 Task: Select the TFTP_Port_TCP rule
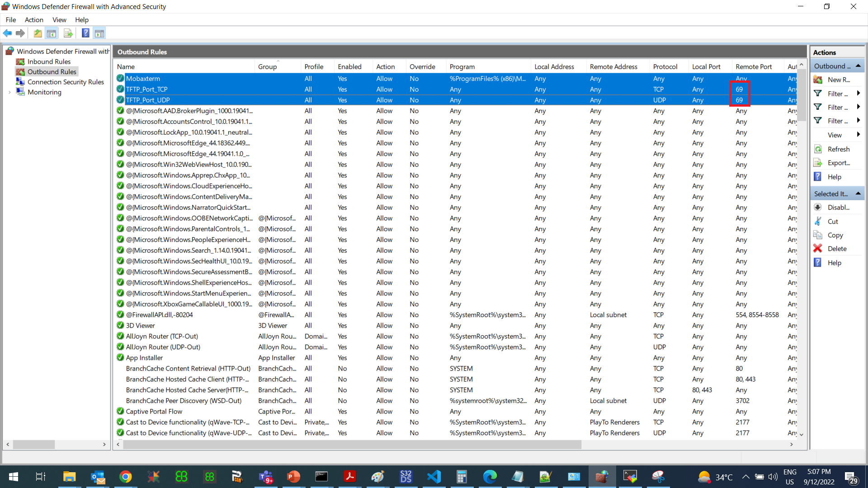456,89
